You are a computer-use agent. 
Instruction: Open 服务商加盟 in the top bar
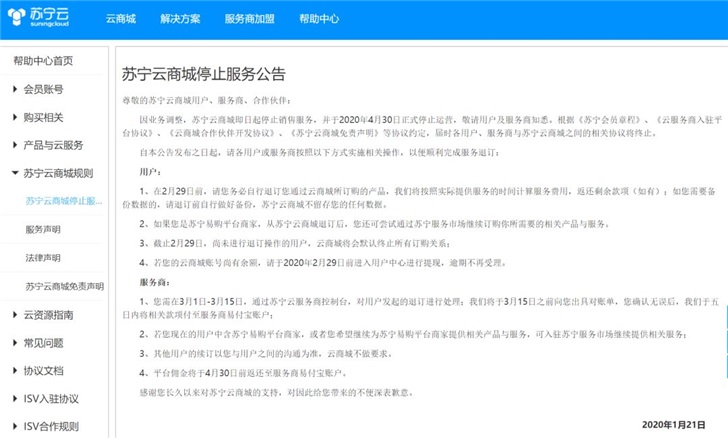click(x=248, y=19)
